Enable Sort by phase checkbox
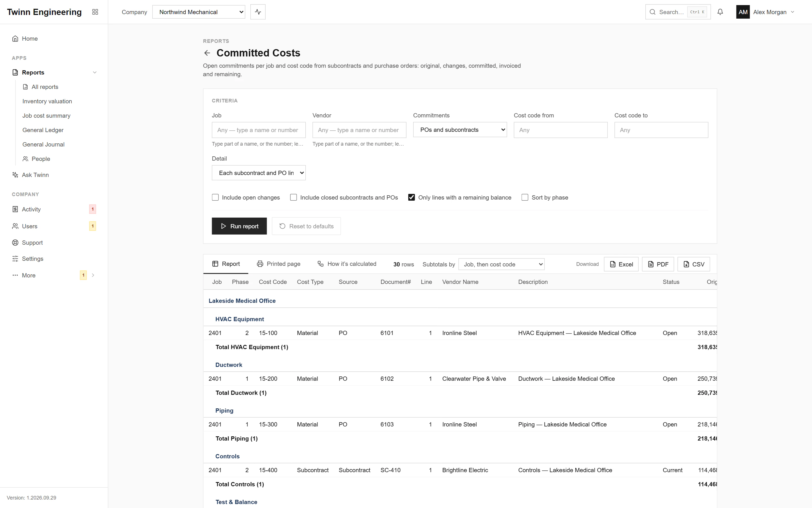Screen dimensions: 812x508 click(525, 198)
